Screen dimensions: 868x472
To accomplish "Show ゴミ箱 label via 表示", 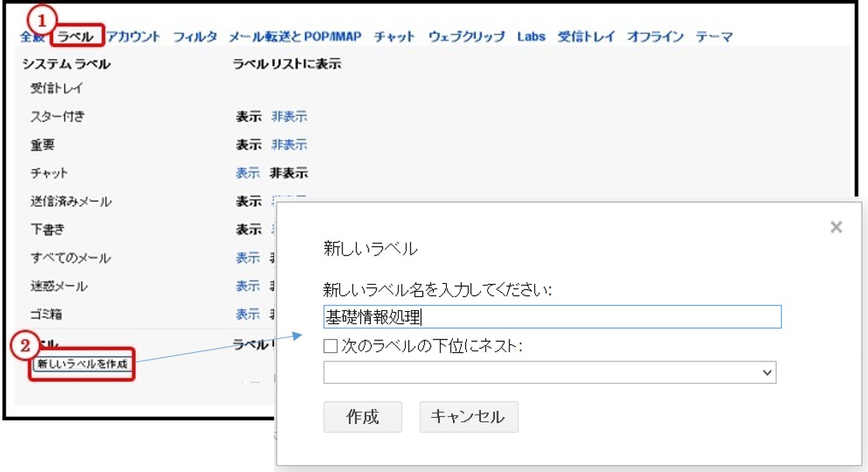I will (248, 314).
